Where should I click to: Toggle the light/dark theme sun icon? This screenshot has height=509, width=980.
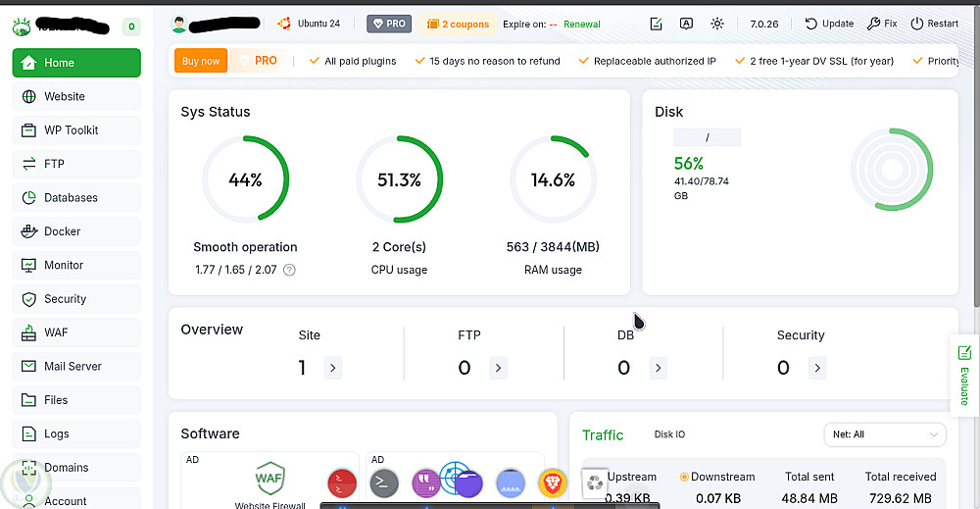tap(717, 24)
